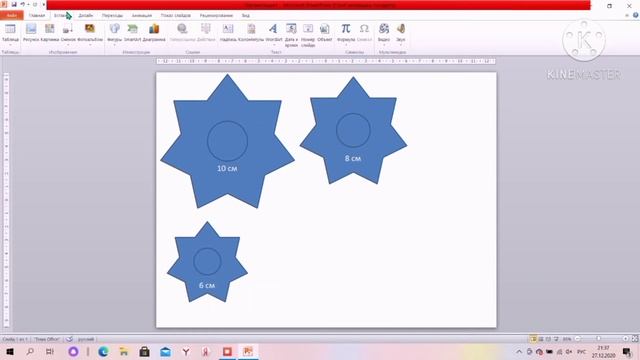Start slide show from status bar
640x360 pixels.
[556, 339]
